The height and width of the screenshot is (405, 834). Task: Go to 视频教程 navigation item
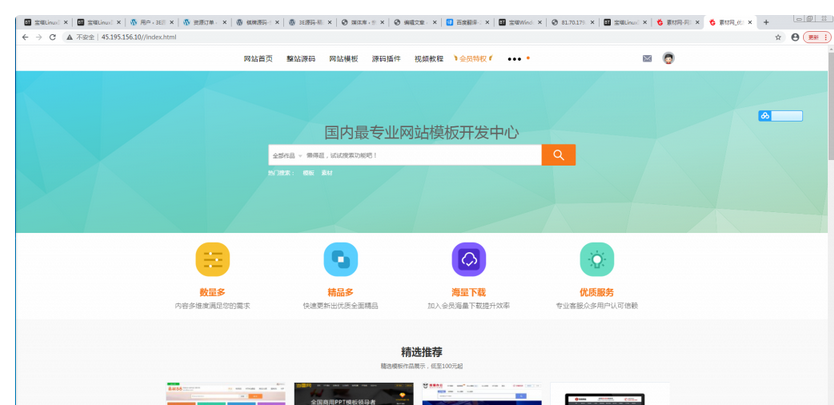pyautogui.click(x=429, y=59)
